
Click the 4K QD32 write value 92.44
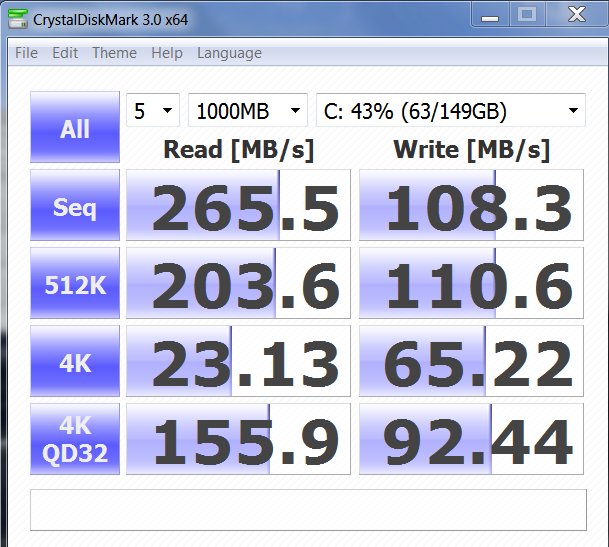pos(471,439)
